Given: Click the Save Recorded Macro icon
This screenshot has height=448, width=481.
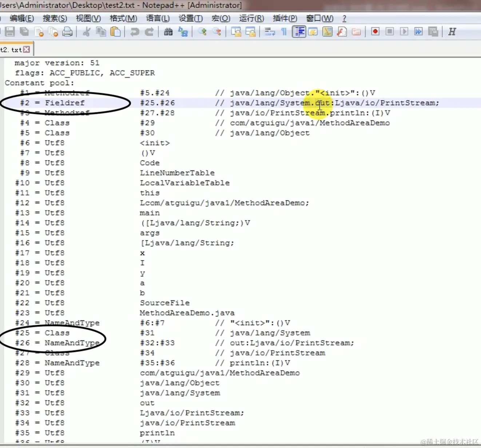Looking at the screenshot, I should click(x=433, y=32).
